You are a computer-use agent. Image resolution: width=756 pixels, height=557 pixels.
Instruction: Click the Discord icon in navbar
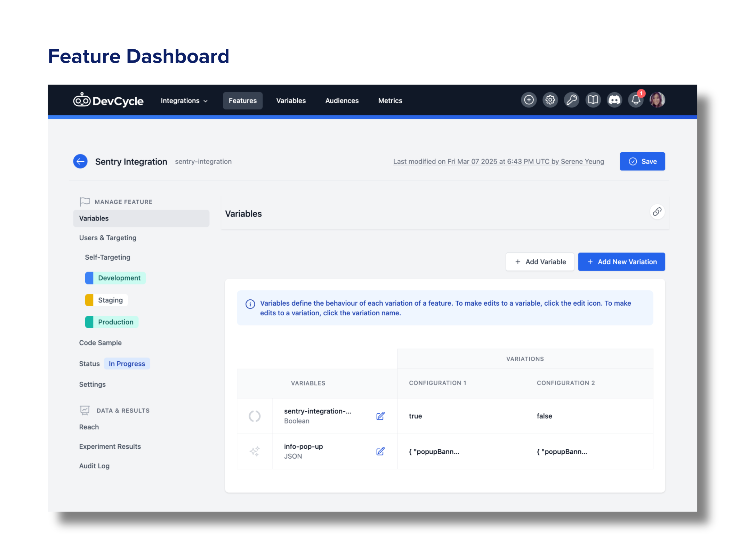pyautogui.click(x=614, y=100)
